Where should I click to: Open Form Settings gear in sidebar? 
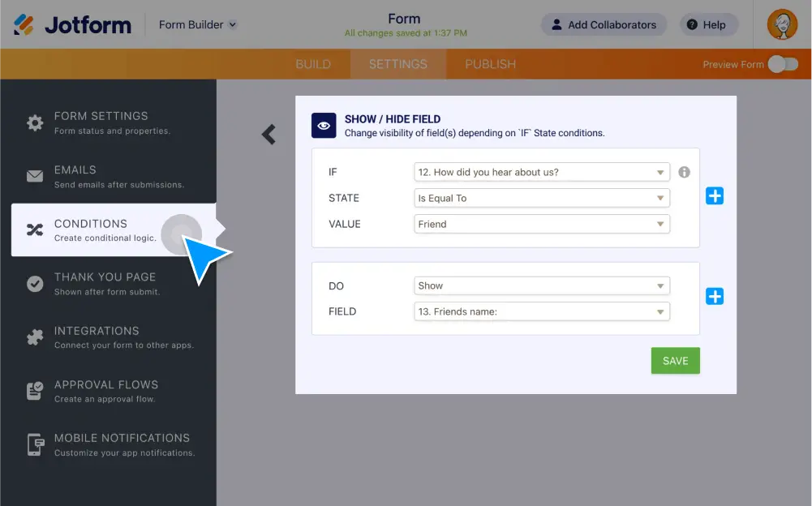[35, 123]
